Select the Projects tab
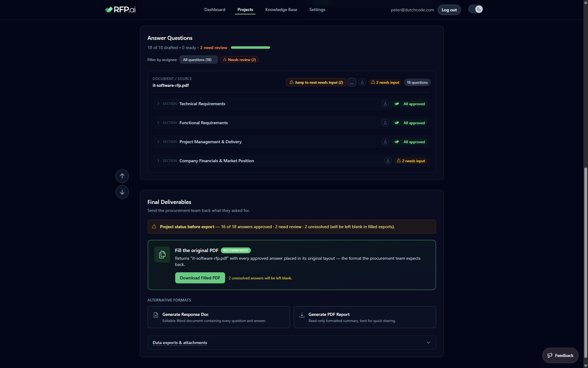 point(245,10)
